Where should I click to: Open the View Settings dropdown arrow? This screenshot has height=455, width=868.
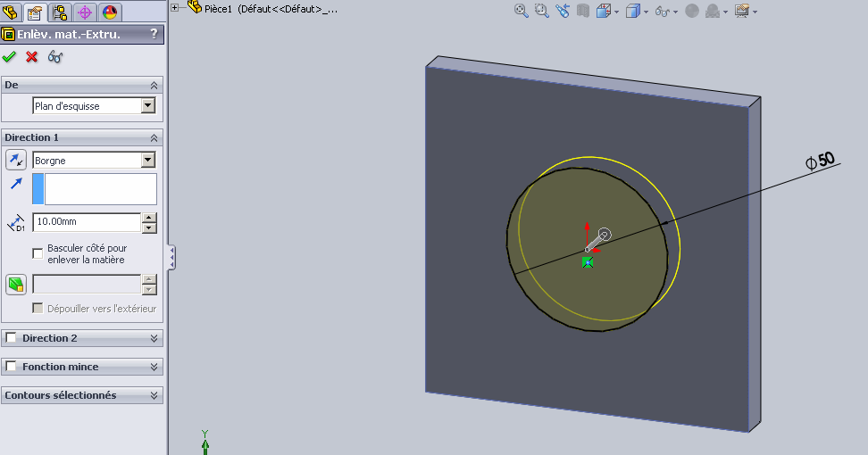pos(755,12)
